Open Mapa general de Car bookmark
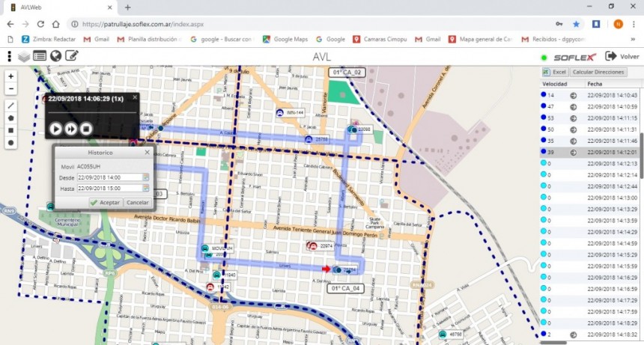The width and height of the screenshot is (644, 345). coord(481,40)
